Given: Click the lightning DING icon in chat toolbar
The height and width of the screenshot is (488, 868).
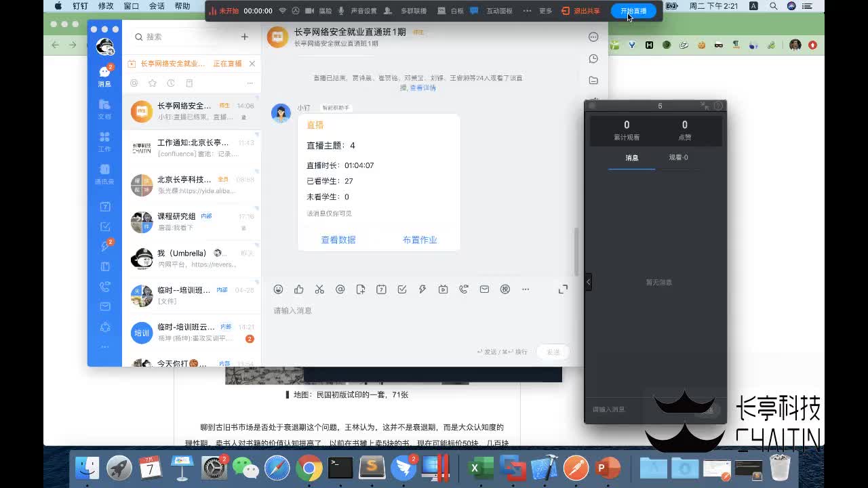Looking at the screenshot, I should pos(422,289).
